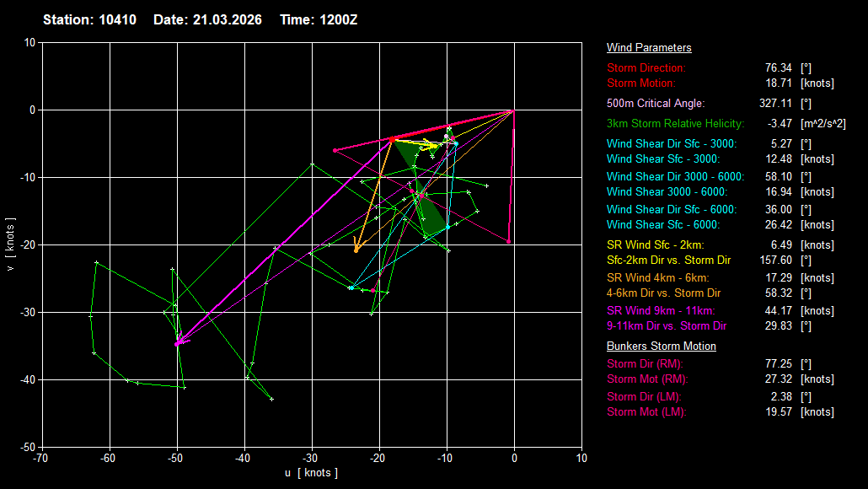The height and width of the screenshot is (489, 868).
Task: Select the Wind Shear Sfc - 6000 label
Action: pyautogui.click(x=663, y=225)
